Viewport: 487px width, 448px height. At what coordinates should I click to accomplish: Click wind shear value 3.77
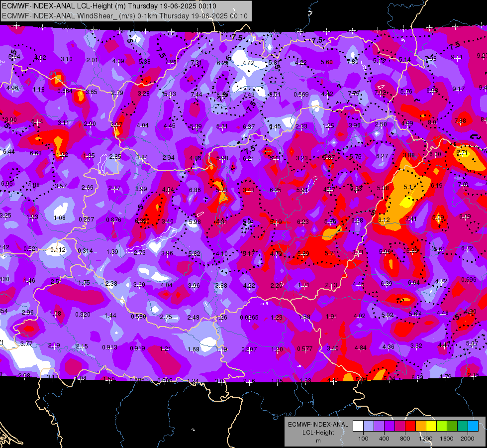click(x=26, y=343)
